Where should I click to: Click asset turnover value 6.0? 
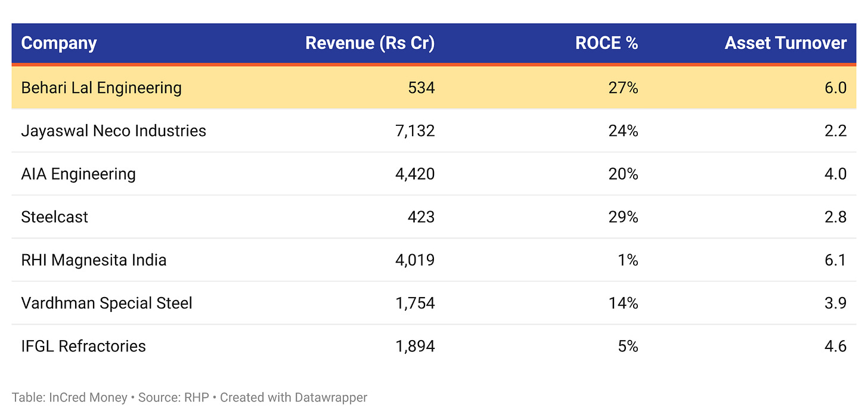[835, 88]
